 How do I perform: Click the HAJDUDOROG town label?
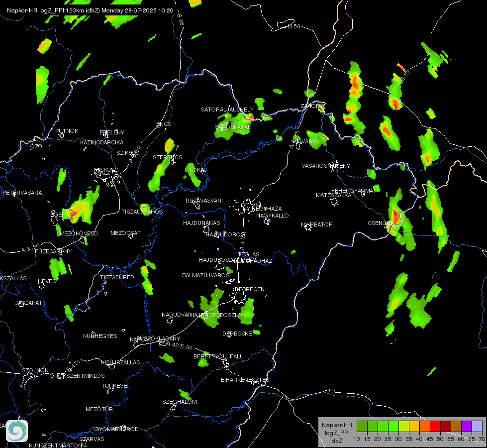coord(225,234)
